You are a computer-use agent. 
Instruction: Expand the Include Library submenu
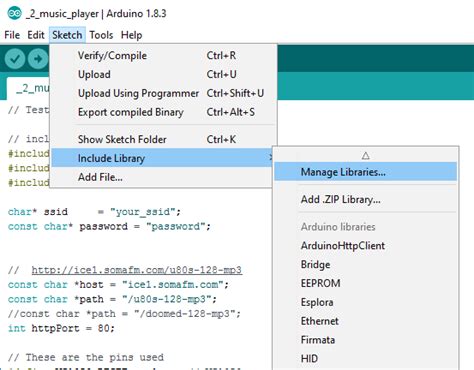point(162,158)
